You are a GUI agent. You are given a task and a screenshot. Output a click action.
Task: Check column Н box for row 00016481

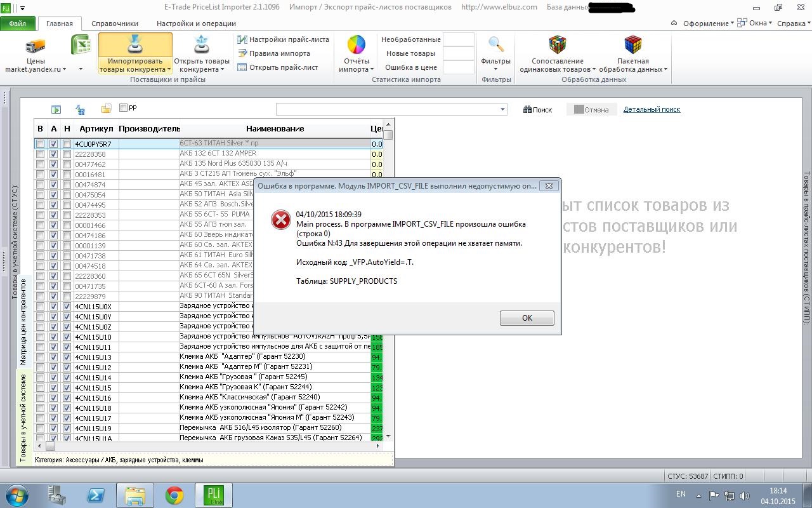point(67,175)
